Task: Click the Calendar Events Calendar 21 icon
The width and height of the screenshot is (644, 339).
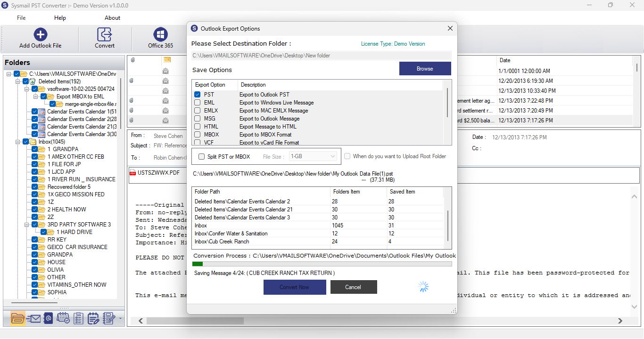Action: [42, 127]
